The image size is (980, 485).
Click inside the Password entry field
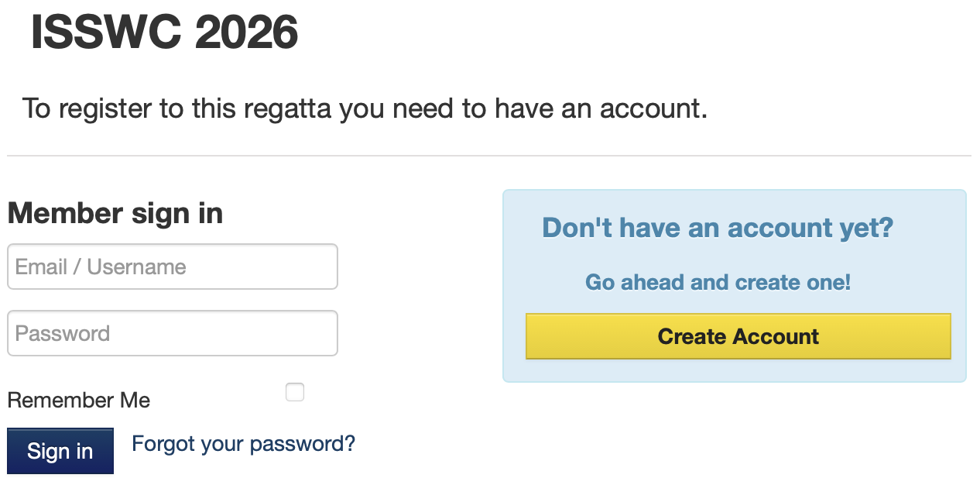point(172,333)
